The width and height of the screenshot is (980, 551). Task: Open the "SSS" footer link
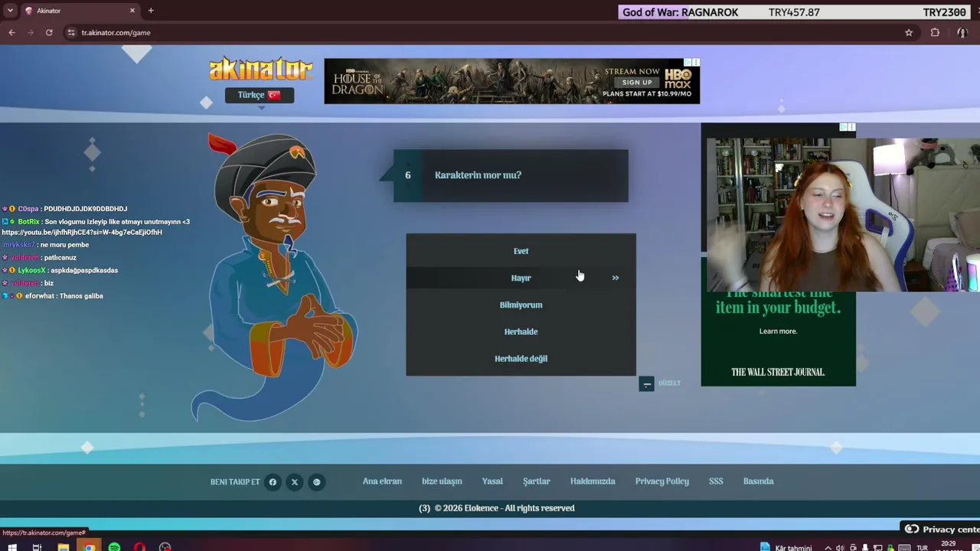(716, 481)
